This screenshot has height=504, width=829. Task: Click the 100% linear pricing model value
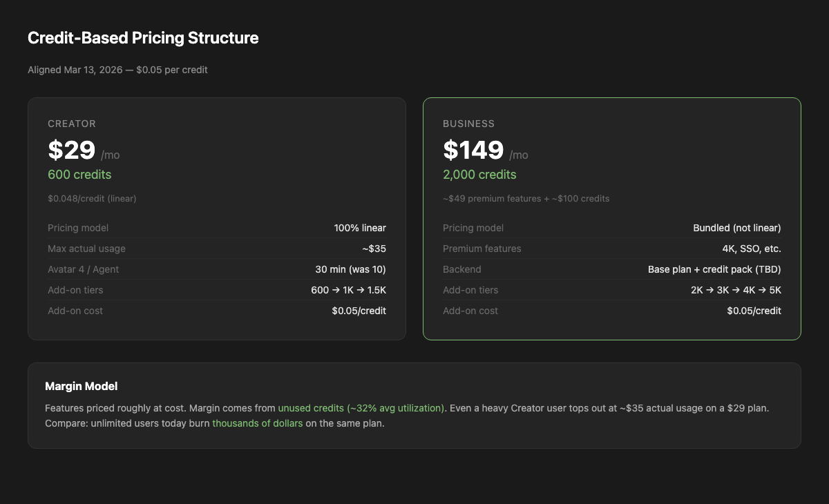tap(360, 228)
